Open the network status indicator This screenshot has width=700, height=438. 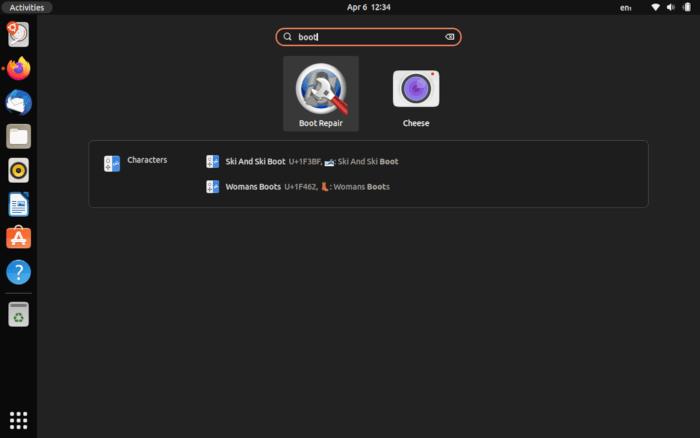[655, 7]
